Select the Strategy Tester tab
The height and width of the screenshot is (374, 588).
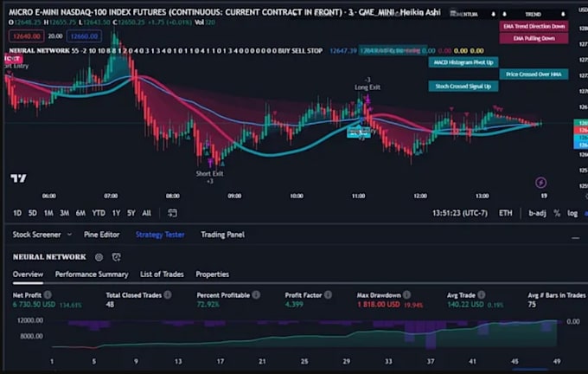point(160,235)
